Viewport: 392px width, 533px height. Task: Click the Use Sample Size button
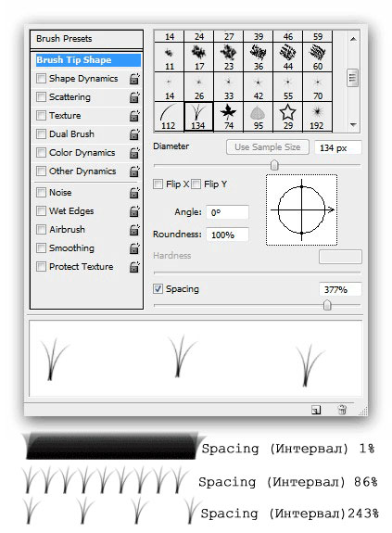tap(268, 147)
